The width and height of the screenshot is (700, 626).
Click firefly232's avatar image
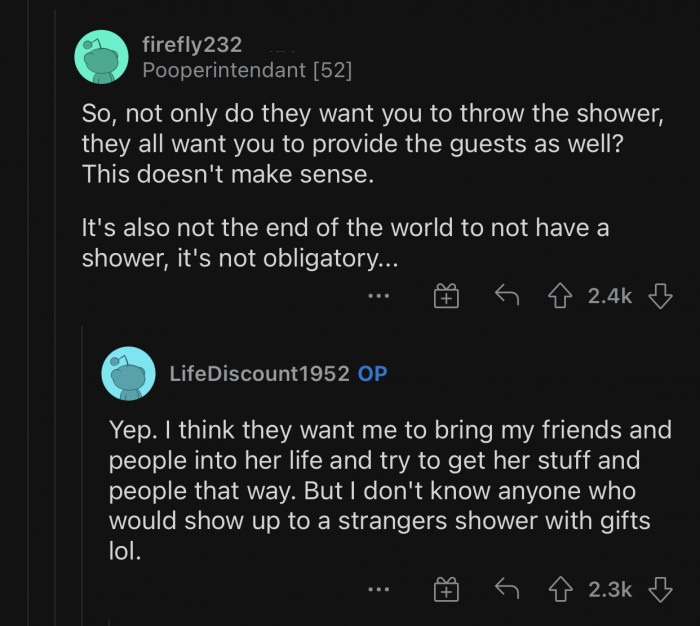[101, 57]
